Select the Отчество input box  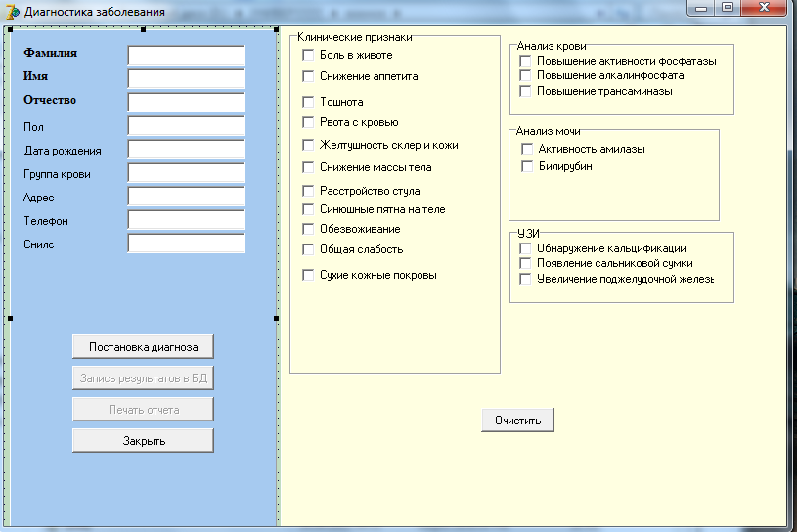[x=186, y=102]
